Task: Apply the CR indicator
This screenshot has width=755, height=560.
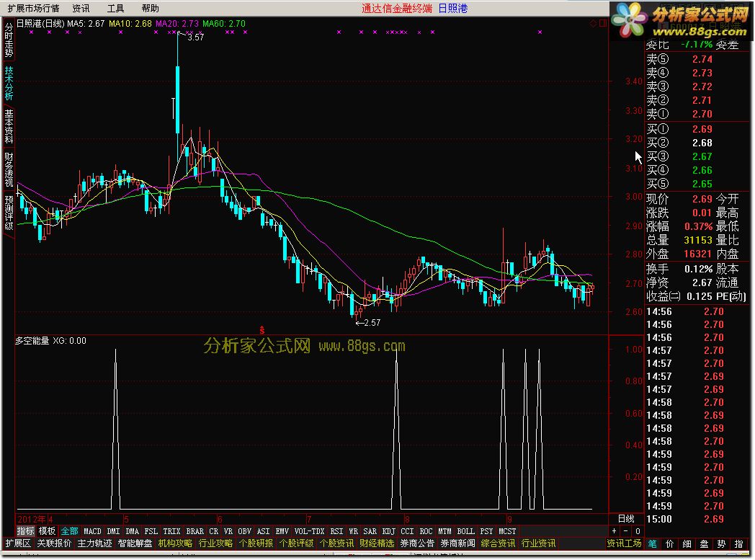Action: pos(214,531)
